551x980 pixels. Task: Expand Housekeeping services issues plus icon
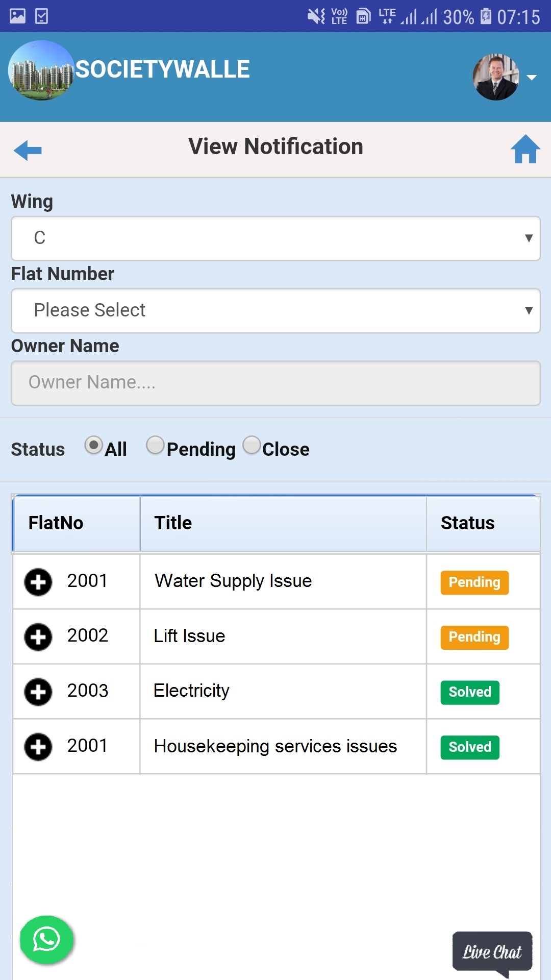[38, 747]
